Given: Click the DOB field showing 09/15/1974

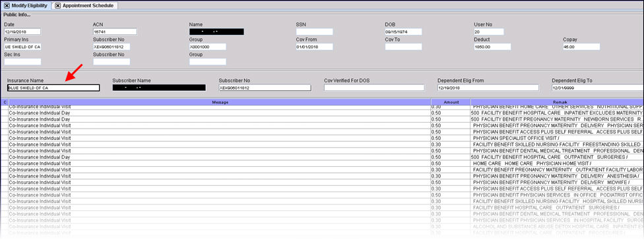Looking at the screenshot, I should pos(403,32).
